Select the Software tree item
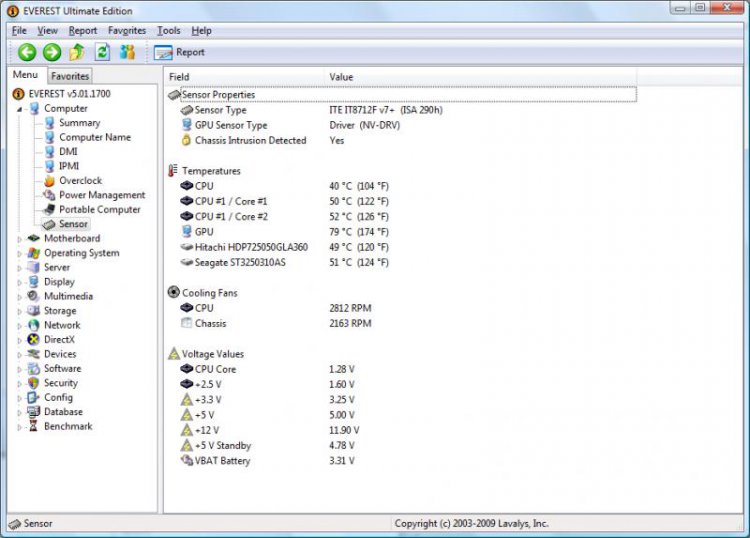 click(63, 368)
